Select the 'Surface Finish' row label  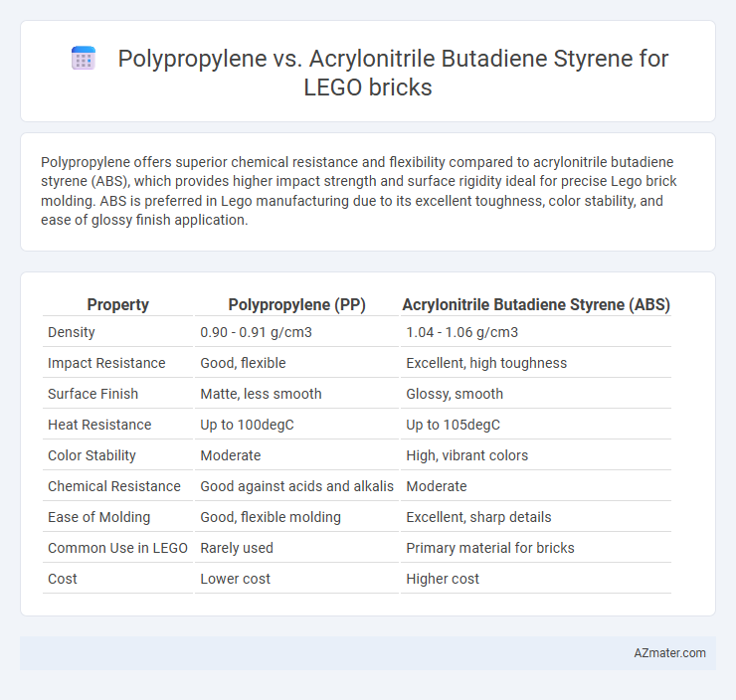coord(92,394)
